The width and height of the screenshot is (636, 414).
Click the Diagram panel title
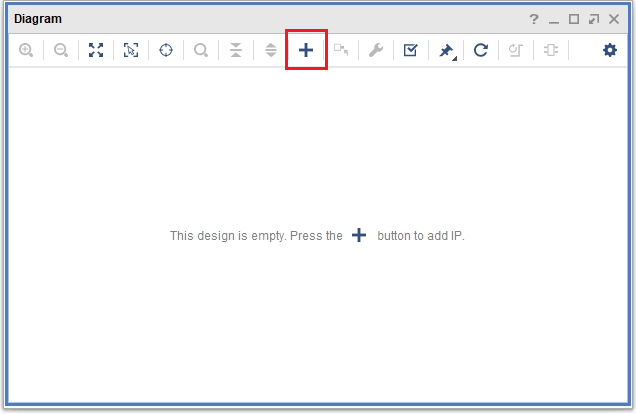tap(38, 19)
